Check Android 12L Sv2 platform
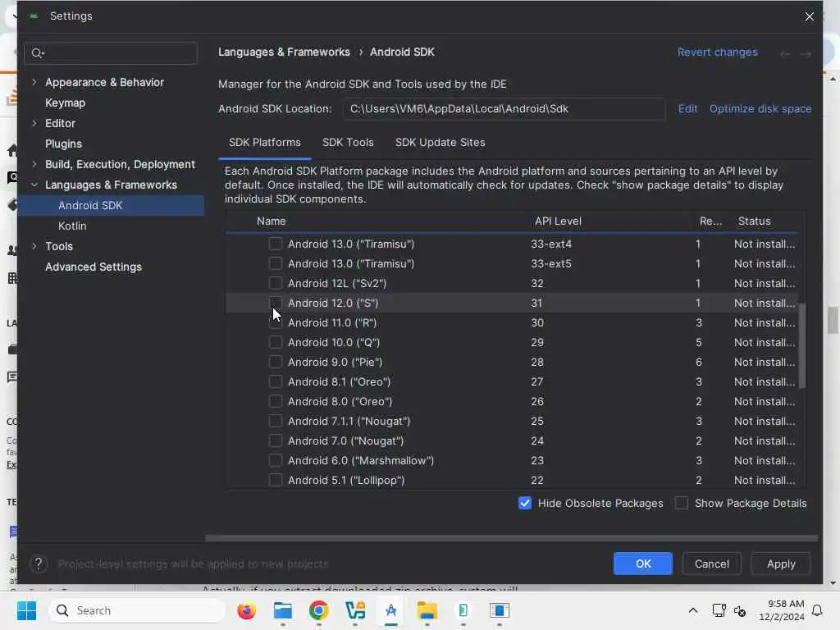 click(276, 283)
